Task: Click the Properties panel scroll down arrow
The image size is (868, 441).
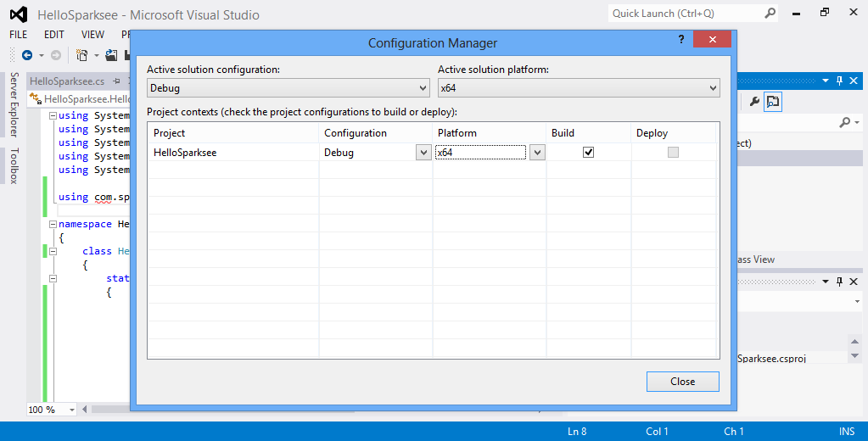Action: point(854,356)
